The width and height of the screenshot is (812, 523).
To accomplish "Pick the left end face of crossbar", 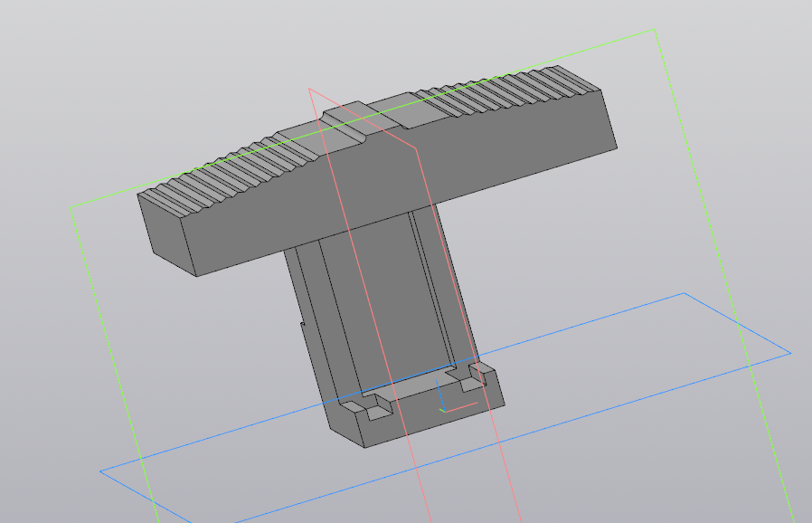I will coord(166,234).
